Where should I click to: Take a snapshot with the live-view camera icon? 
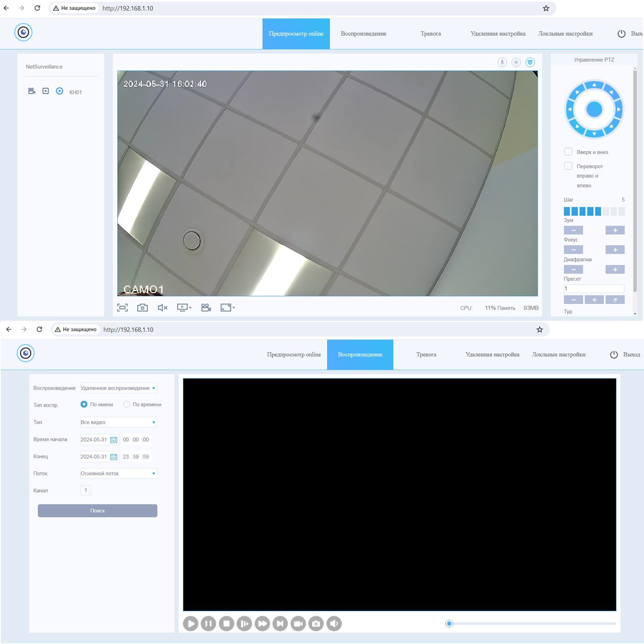[142, 307]
